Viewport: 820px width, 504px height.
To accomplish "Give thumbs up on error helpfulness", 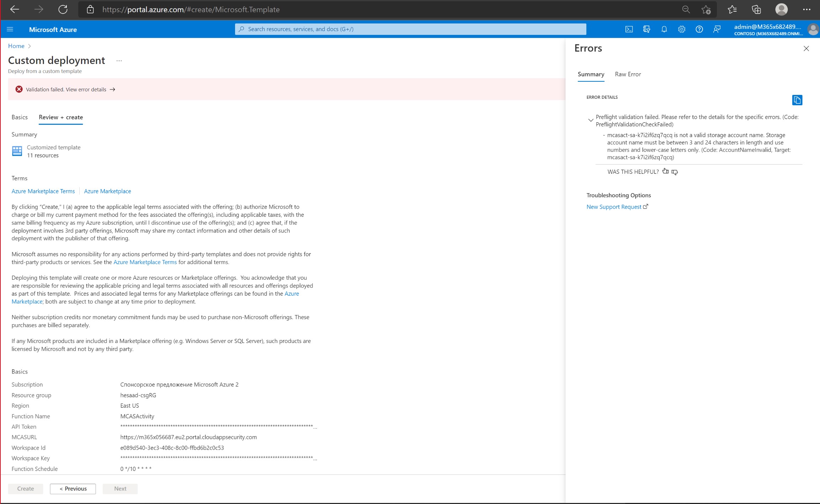I will [x=666, y=172].
